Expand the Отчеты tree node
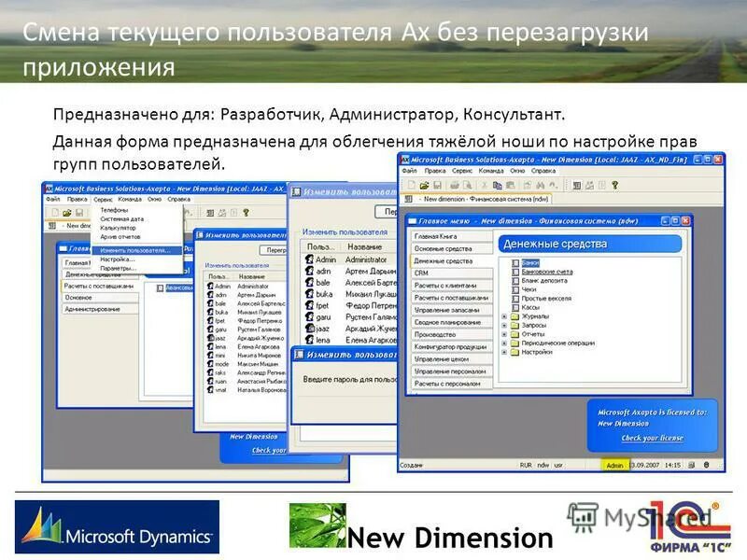The width and height of the screenshot is (747, 560). 504,333
